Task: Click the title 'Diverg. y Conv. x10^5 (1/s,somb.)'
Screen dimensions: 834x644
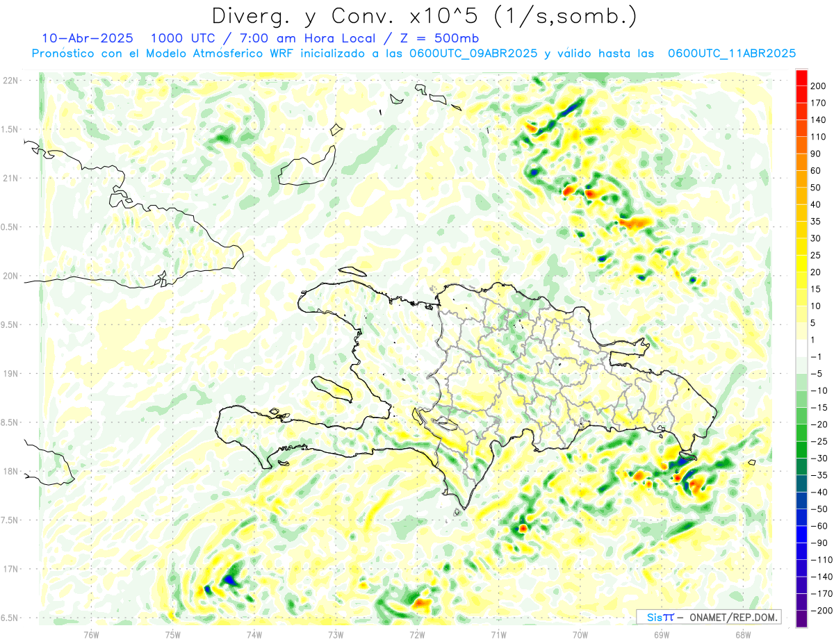Action: (x=423, y=15)
